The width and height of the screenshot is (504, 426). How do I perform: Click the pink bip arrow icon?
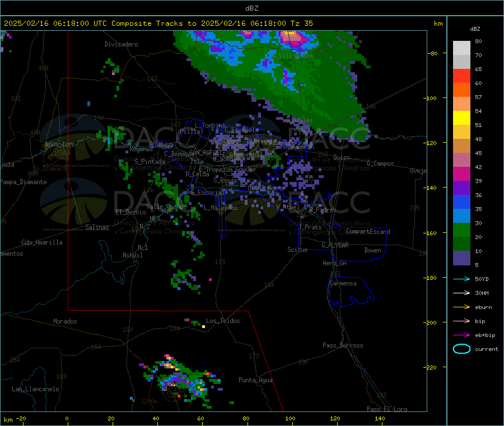[x=461, y=321]
